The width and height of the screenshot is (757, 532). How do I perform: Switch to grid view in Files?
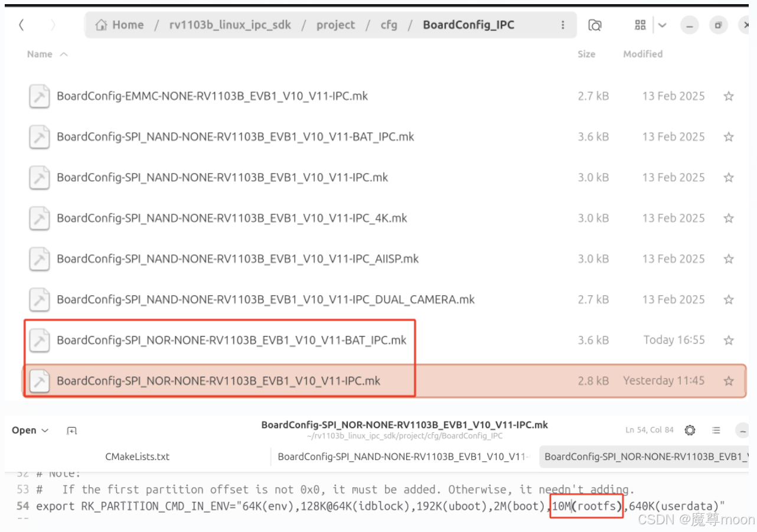pyautogui.click(x=639, y=25)
